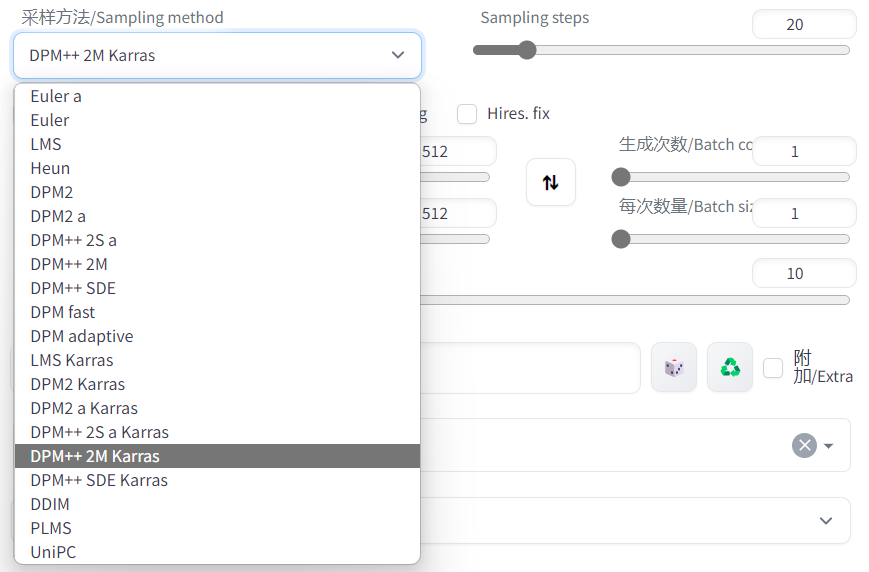869x572 pixels.
Task: Pick the DDIM sampling option
Action: (x=50, y=504)
